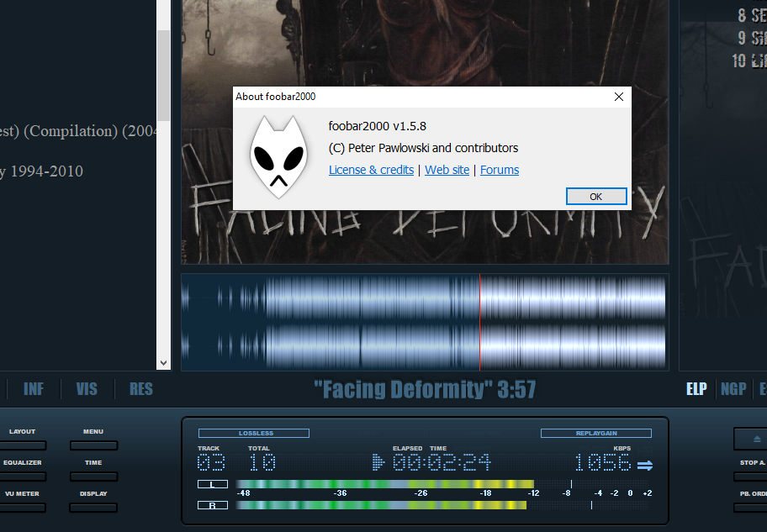
Task: Click the left channel L meter label
Action: pos(212,484)
